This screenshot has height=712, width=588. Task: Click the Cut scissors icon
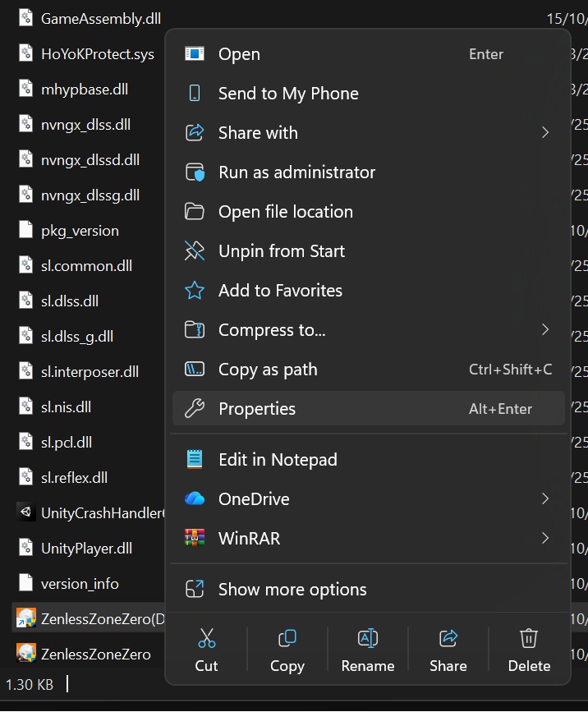tap(206, 638)
